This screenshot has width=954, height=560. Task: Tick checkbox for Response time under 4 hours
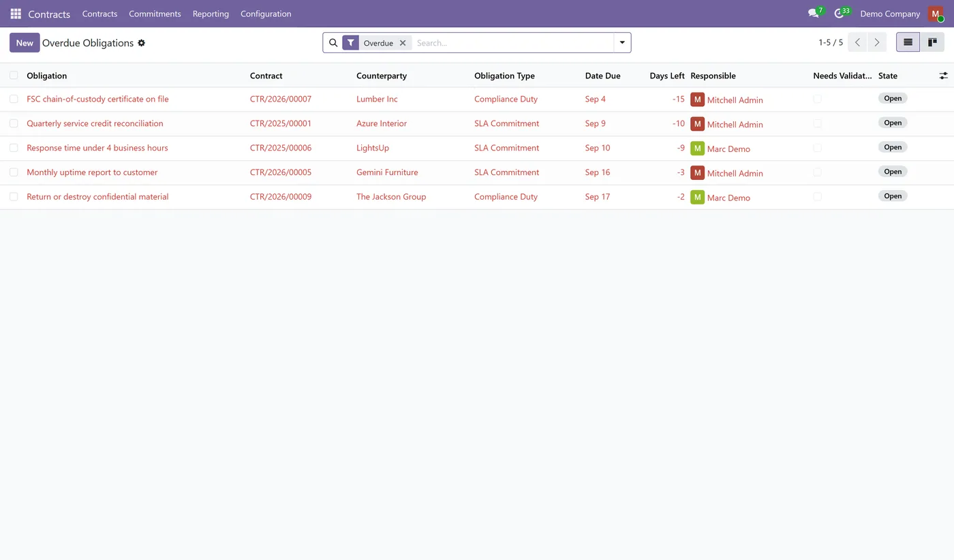pyautogui.click(x=14, y=148)
